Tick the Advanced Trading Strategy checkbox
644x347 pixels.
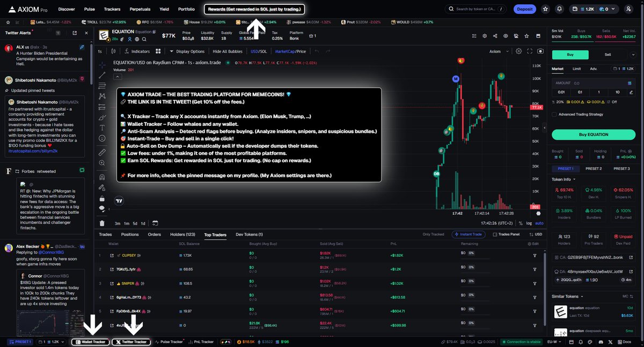pos(554,114)
